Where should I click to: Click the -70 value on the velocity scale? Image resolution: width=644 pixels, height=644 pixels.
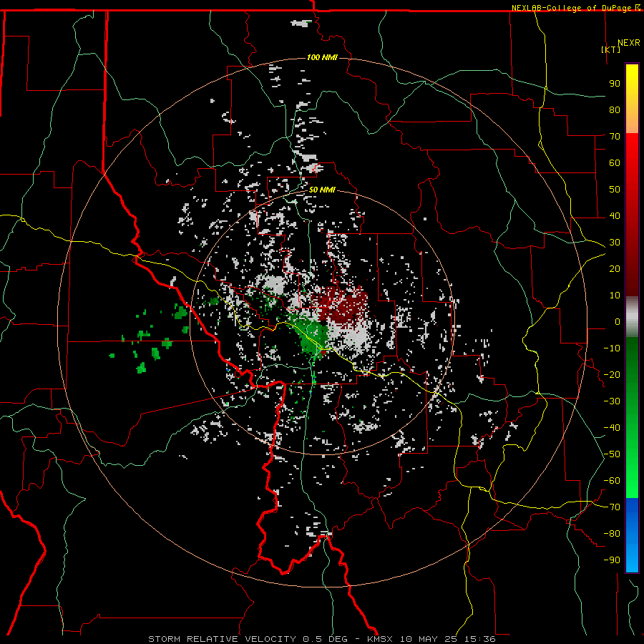(612, 507)
